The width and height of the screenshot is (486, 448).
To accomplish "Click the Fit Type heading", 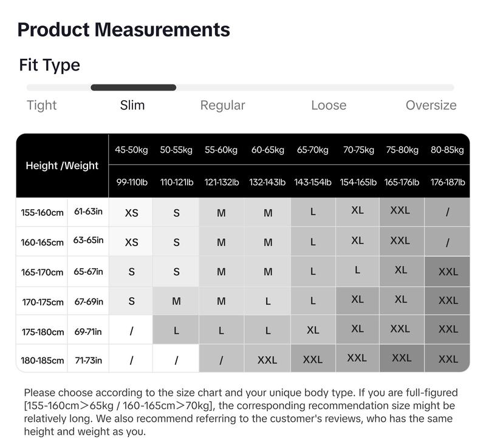I will [50, 65].
